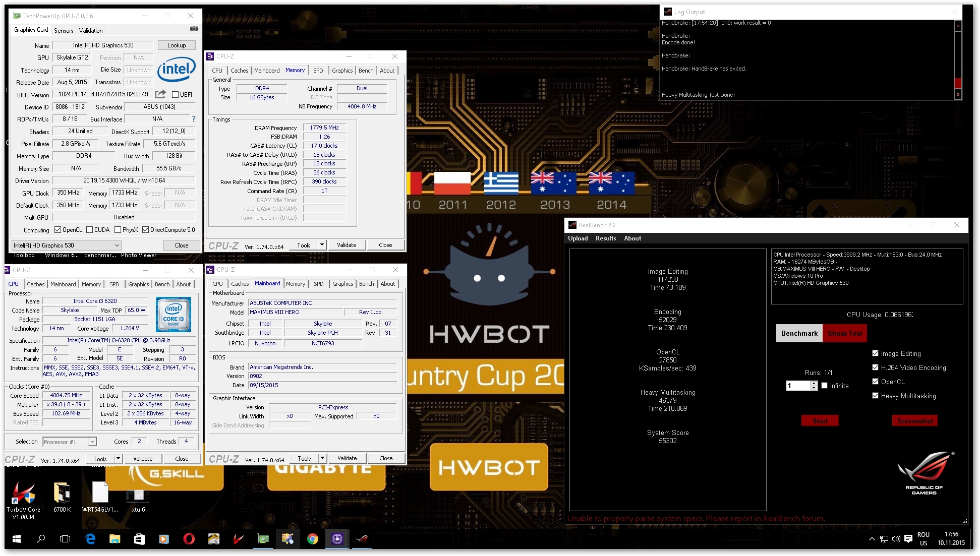Image resolution: width=980 pixels, height=556 pixels.
Task: Click the Start button in RealBench
Action: (820, 421)
